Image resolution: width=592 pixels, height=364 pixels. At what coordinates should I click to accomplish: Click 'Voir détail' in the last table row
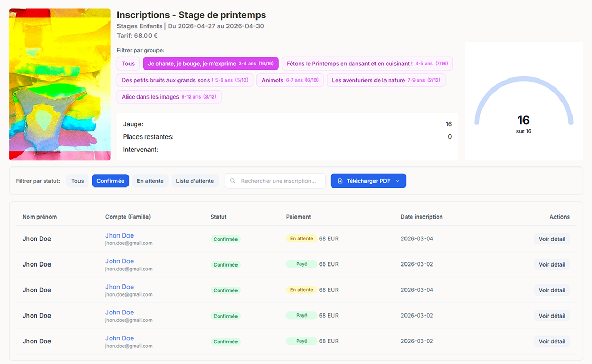pos(552,341)
